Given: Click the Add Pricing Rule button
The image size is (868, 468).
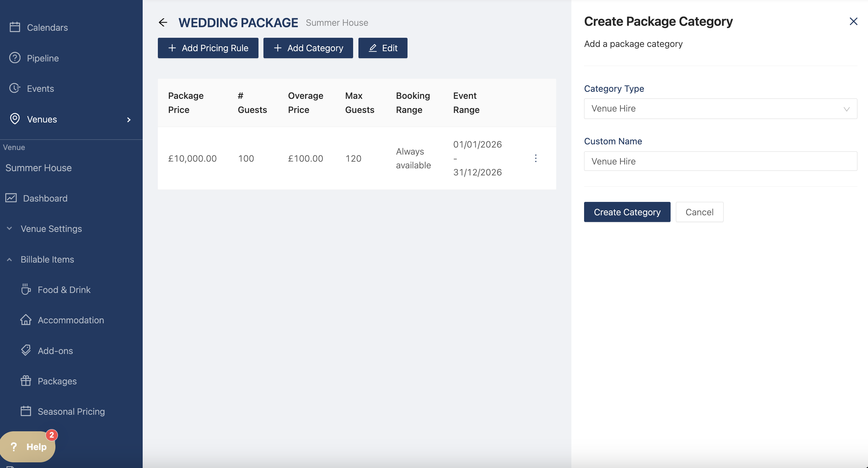Looking at the screenshot, I should (208, 48).
